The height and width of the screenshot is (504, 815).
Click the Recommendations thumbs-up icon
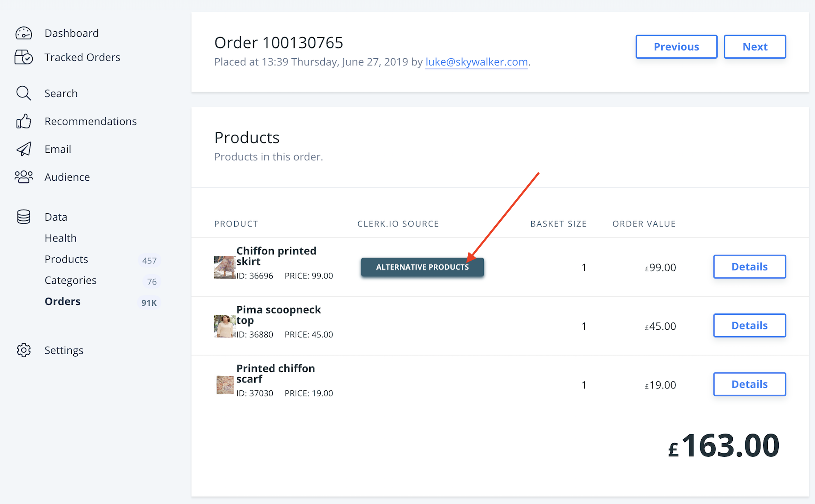click(x=24, y=121)
